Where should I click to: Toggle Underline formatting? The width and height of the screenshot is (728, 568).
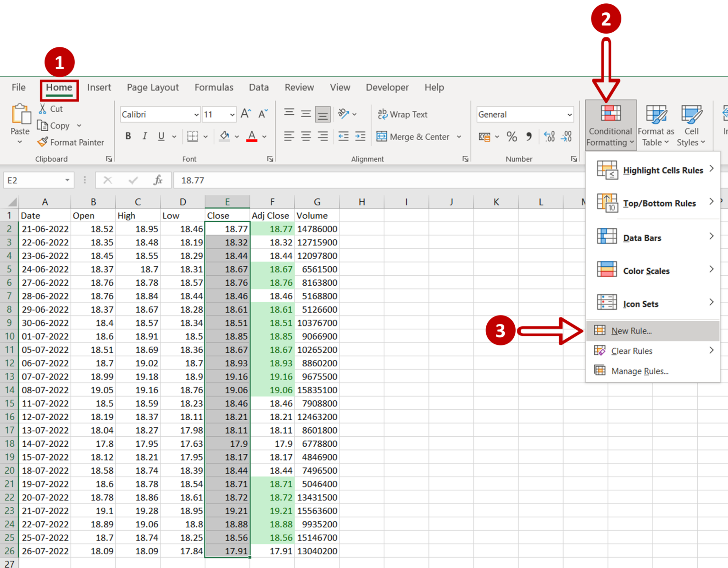pos(161,136)
